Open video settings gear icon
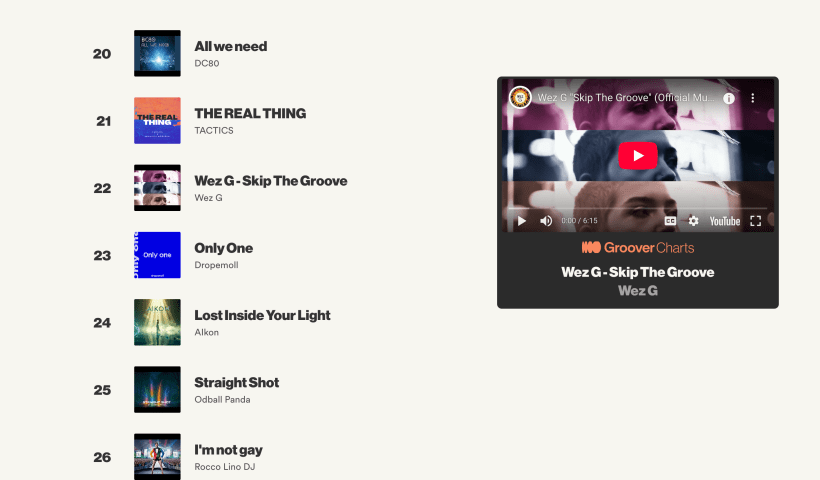This screenshot has height=480, width=820. point(693,221)
